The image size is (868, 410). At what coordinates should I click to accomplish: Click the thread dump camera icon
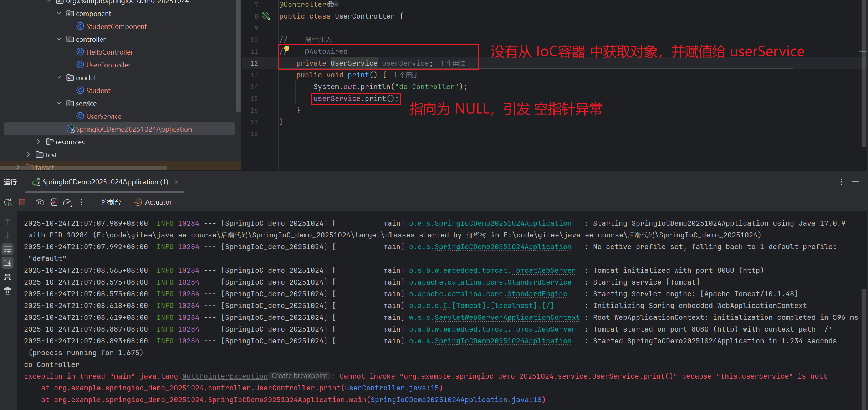[40, 202]
